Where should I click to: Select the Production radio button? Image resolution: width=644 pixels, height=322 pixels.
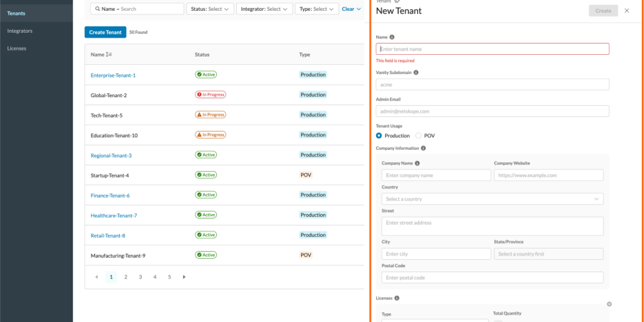click(378, 136)
